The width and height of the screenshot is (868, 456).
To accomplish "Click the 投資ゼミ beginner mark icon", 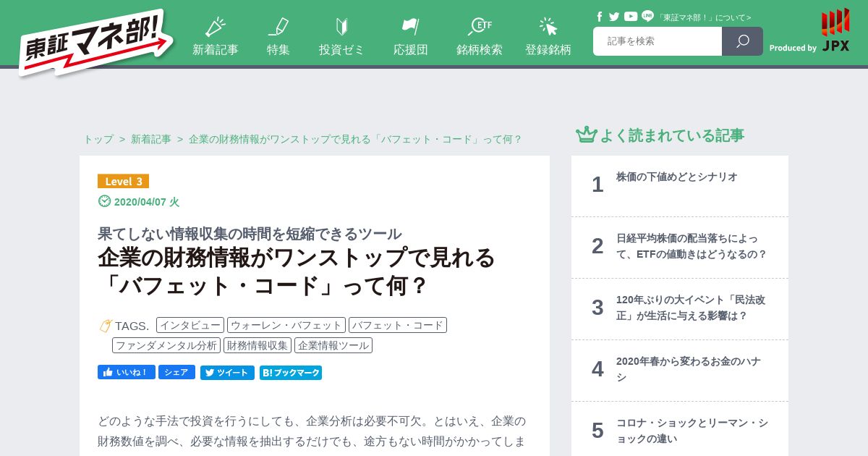I will pos(342,27).
